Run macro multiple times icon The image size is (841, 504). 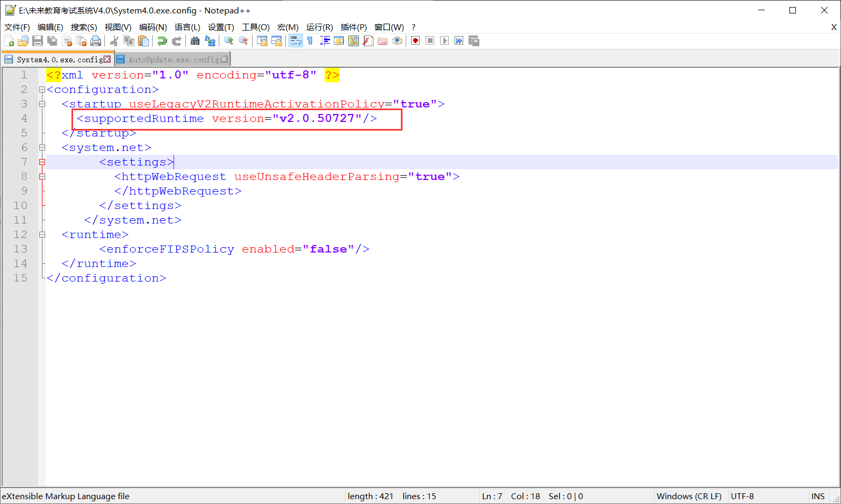coord(459,41)
